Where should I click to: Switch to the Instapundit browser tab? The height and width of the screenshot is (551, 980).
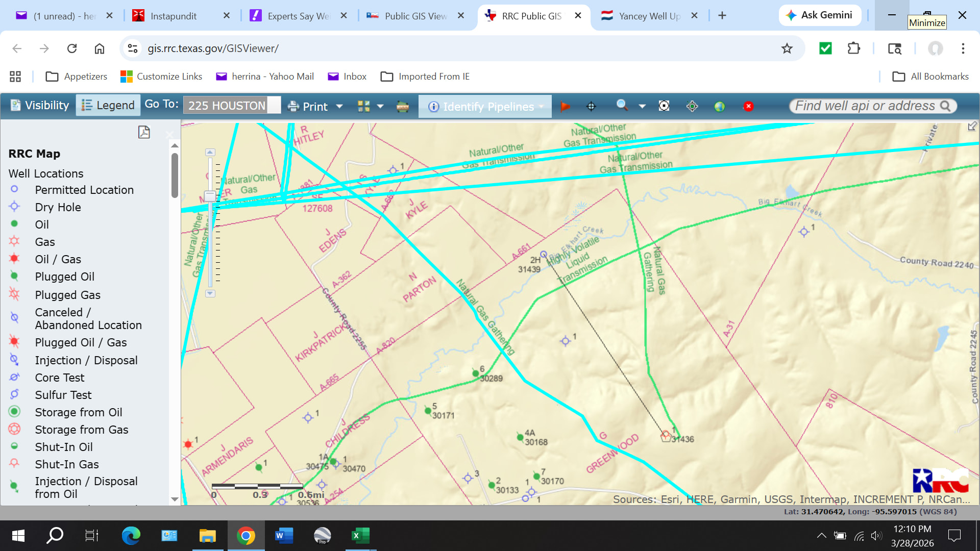174,16
